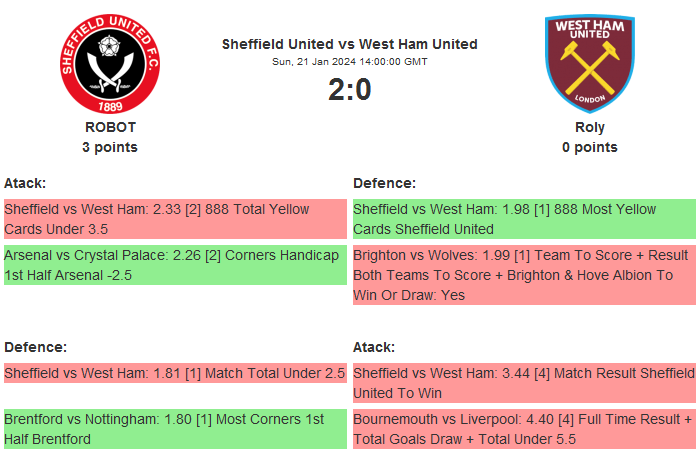Image resolution: width=700 pixels, height=460 pixels.
Task: Select the Brighton vs Wolves bet row
Action: click(x=524, y=275)
